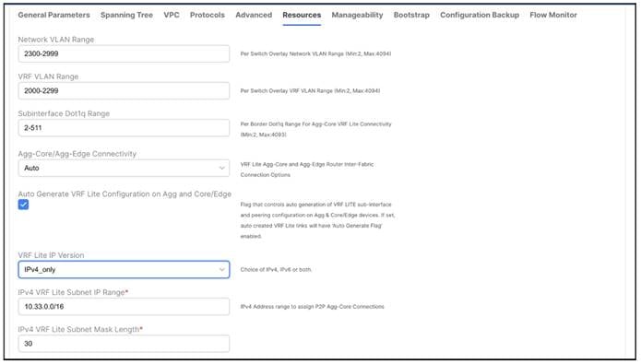The width and height of the screenshot is (641, 364).
Task: Open the Bootstrap tab
Action: 411,15
